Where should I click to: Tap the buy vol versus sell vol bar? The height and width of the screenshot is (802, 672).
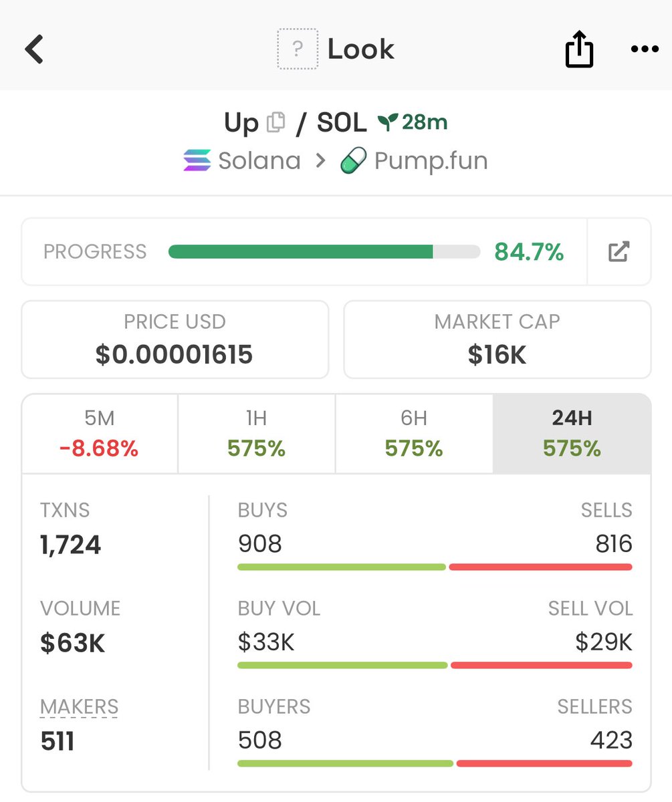(435, 665)
